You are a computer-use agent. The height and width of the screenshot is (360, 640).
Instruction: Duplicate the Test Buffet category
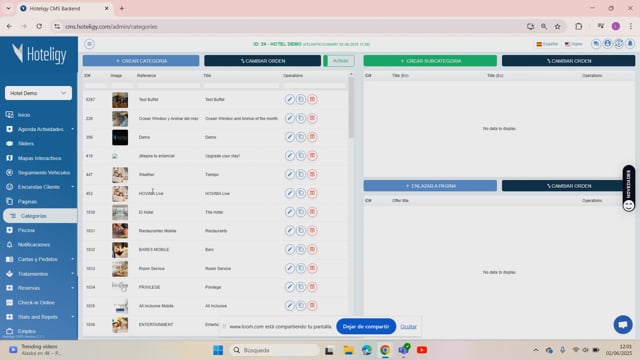coord(301,99)
